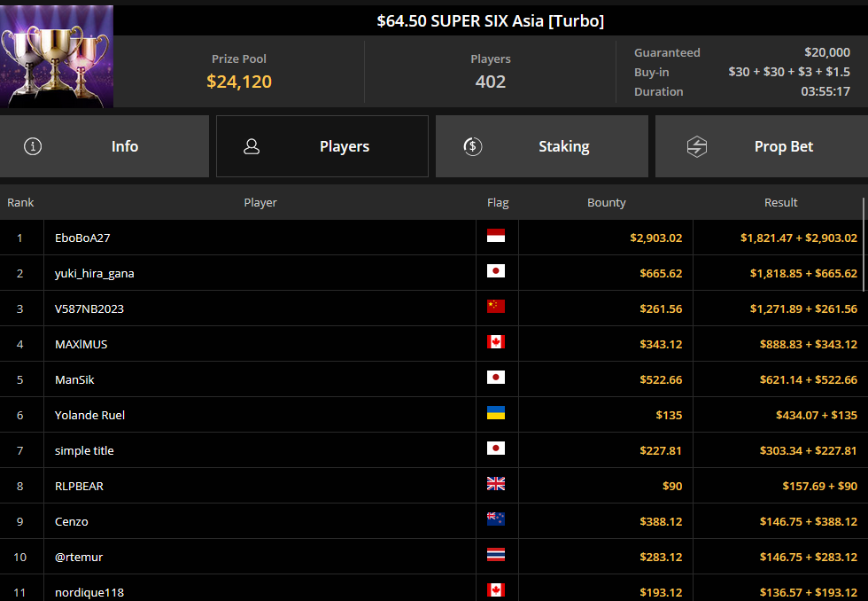
Task: Open the Info tab
Action: tap(105, 146)
